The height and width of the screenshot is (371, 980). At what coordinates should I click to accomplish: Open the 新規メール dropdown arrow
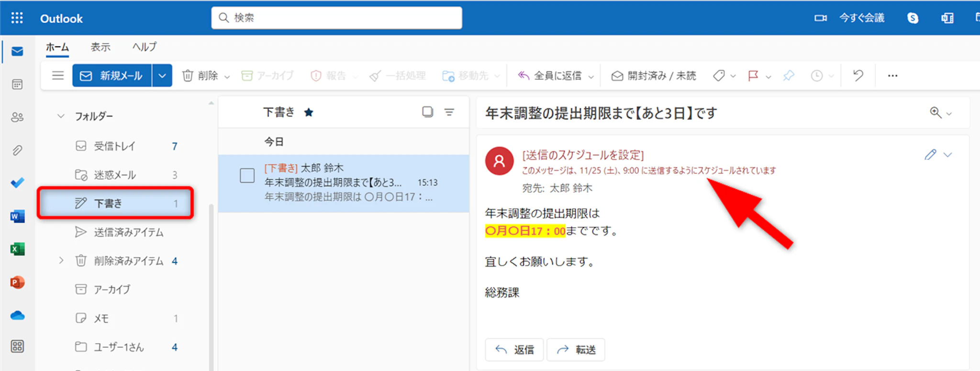point(162,76)
